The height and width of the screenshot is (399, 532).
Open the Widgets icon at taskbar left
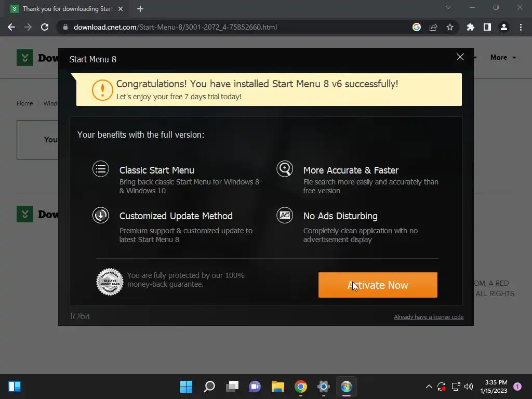point(15,387)
